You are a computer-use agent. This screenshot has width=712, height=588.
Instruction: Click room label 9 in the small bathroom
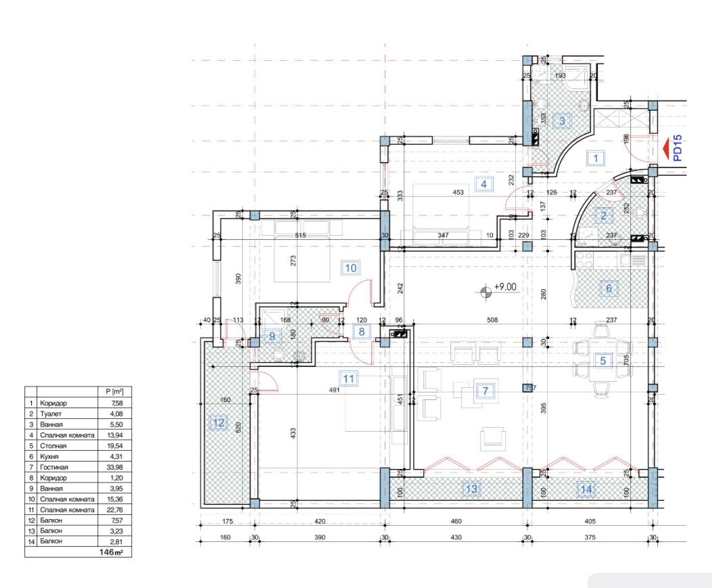(273, 335)
